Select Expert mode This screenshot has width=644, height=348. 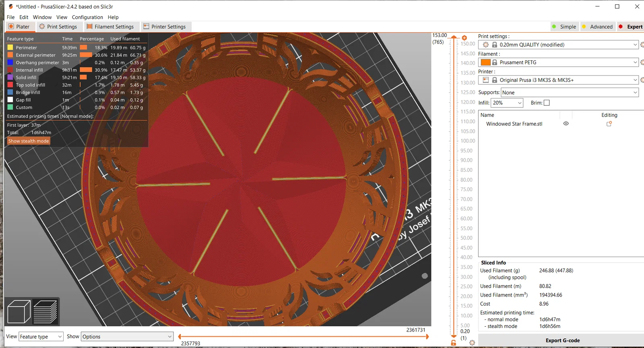tap(631, 27)
